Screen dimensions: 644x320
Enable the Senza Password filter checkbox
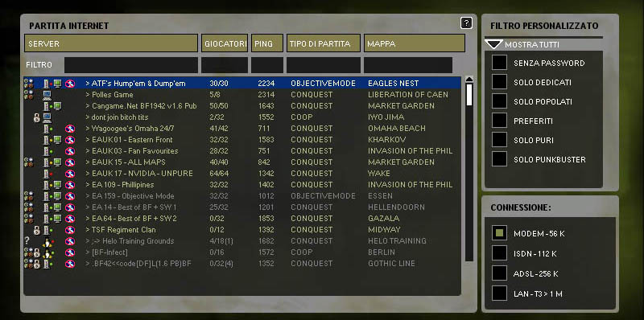point(499,63)
